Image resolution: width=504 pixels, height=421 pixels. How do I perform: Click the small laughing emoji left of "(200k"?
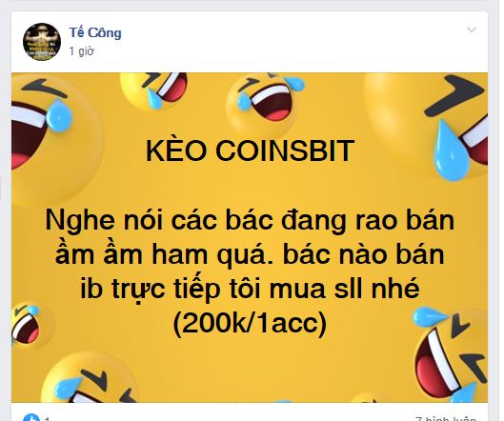pyautogui.click(x=28, y=325)
